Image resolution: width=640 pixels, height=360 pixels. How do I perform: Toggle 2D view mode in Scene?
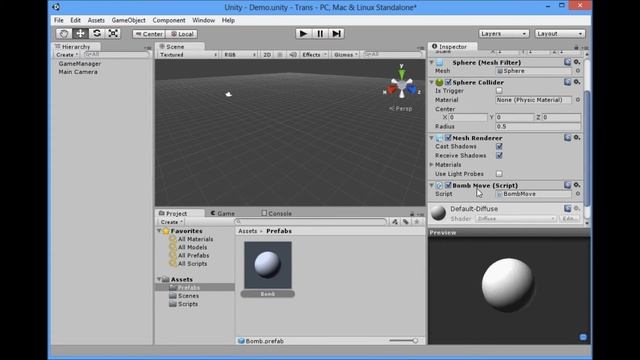[267, 55]
